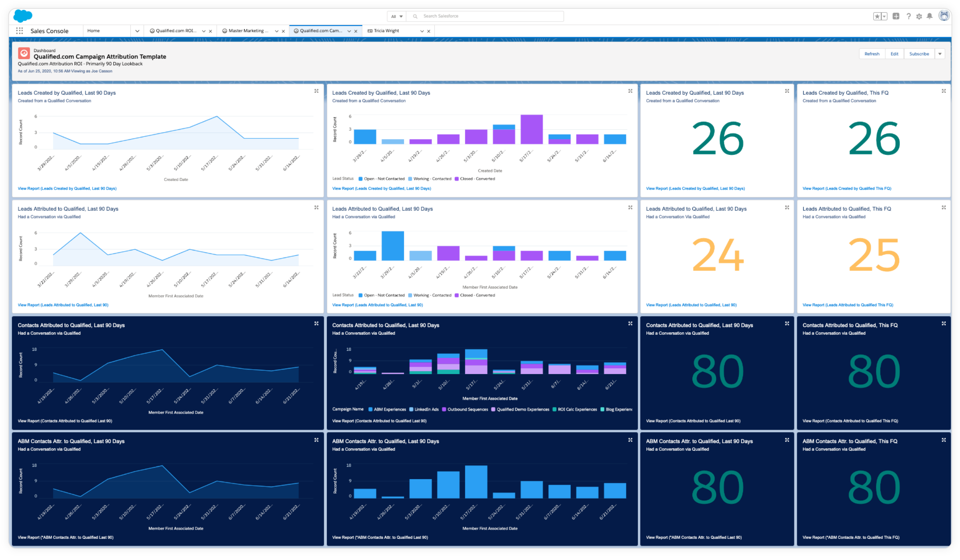Expand ABM Contacts This FQ metric widget
This screenshot has height=560, width=960.
(x=944, y=440)
